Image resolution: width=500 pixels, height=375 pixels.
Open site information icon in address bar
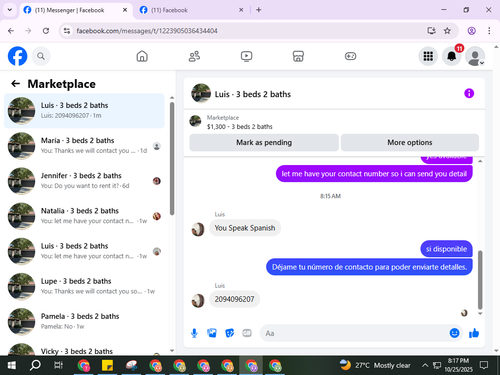67,31
